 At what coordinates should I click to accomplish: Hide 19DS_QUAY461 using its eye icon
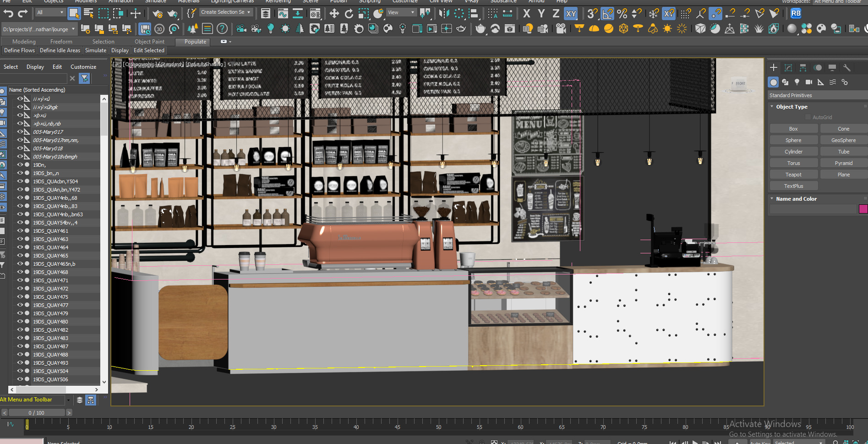[x=20, y=231]
